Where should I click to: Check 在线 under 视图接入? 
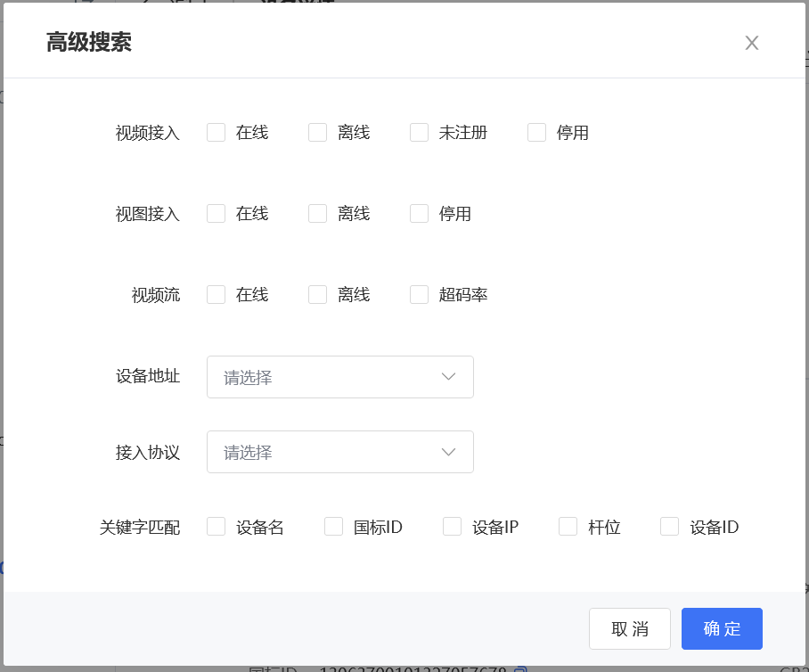[x=217, y=214]
